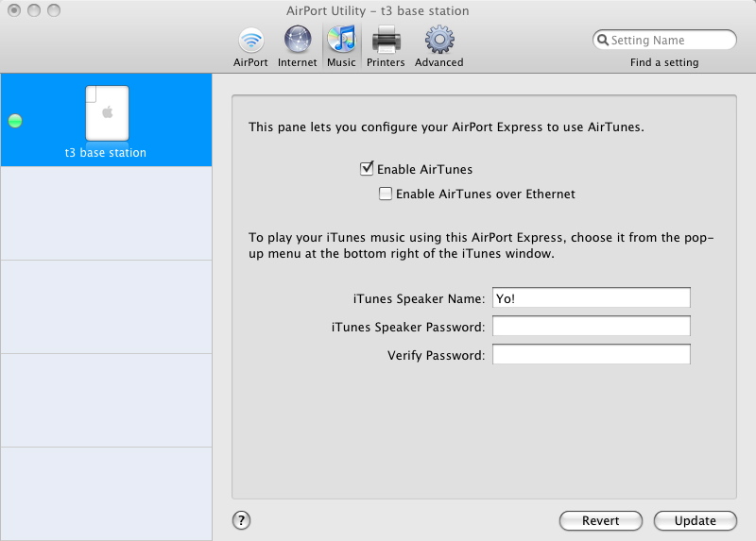Uncheck Enable AirTunes checkbox
Screen dimensions: 756x541
pos(367,169)
